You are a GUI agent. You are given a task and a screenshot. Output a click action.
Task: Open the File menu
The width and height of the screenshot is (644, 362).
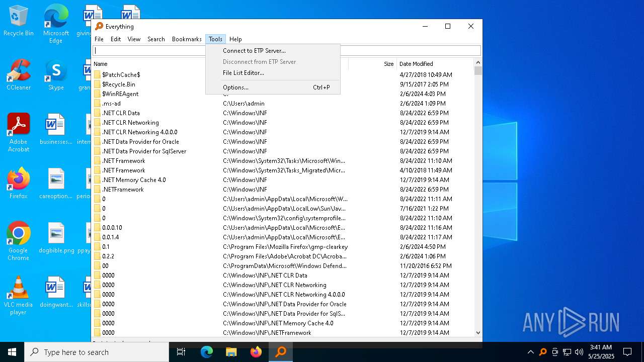99,39
